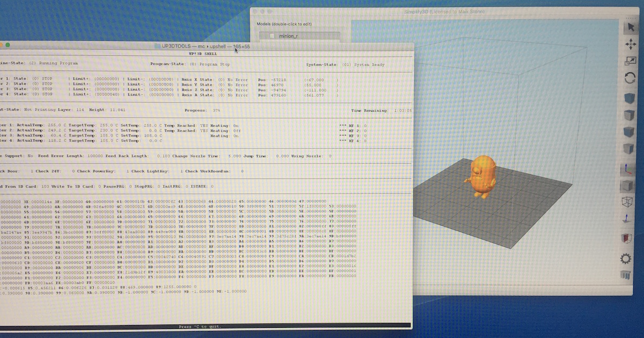644x338 pixels.
Task: Enable the Solid model rendering icon
Action: (627, 186)
